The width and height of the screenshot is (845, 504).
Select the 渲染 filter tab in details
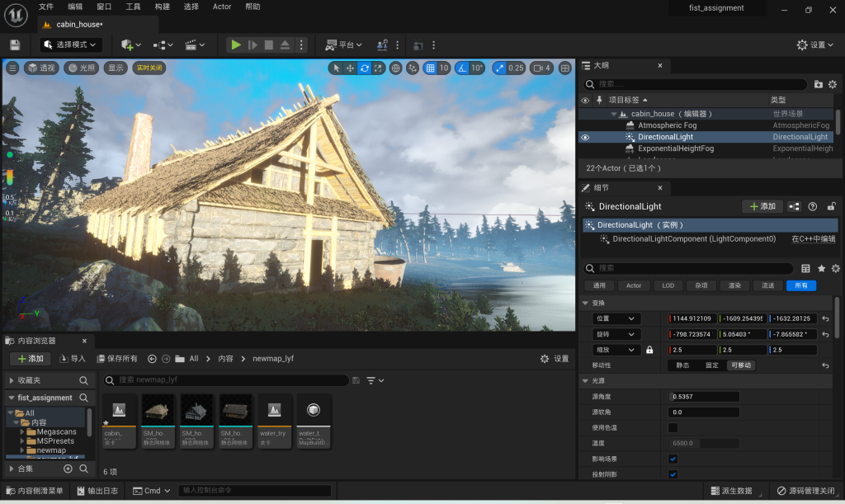click(x=734, y=285)
